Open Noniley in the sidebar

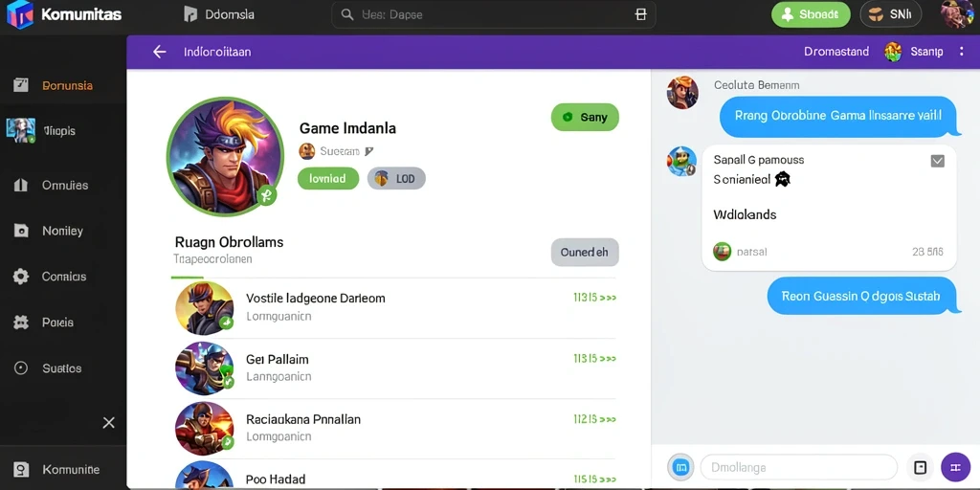click(63, 231)
